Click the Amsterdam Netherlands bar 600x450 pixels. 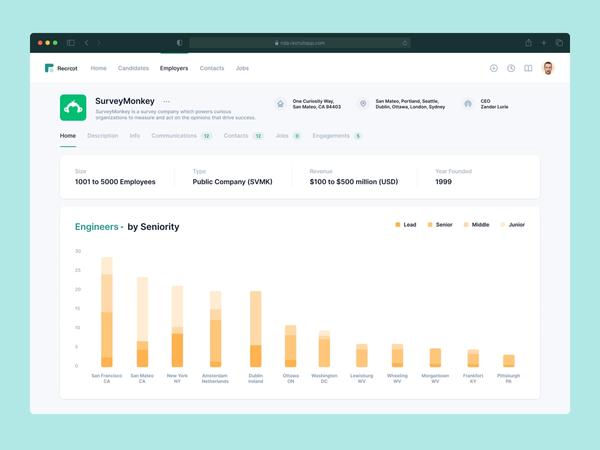[x=215, y=329]
